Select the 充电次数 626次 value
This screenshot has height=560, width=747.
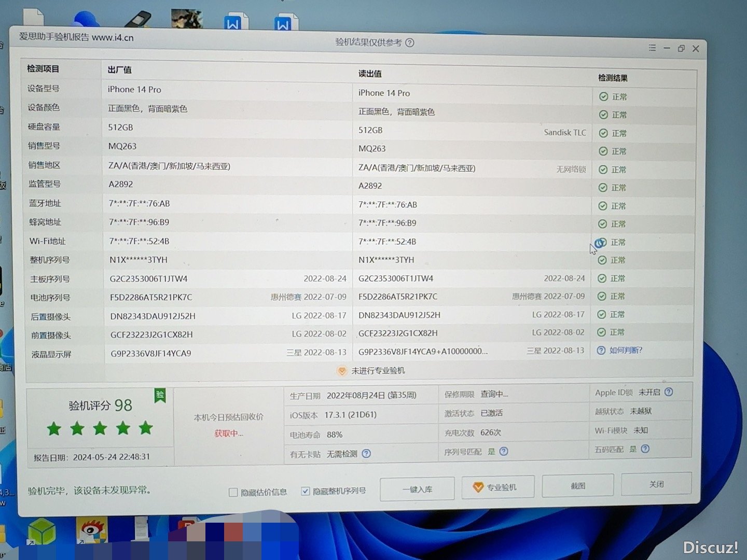(x=491, y=432)
